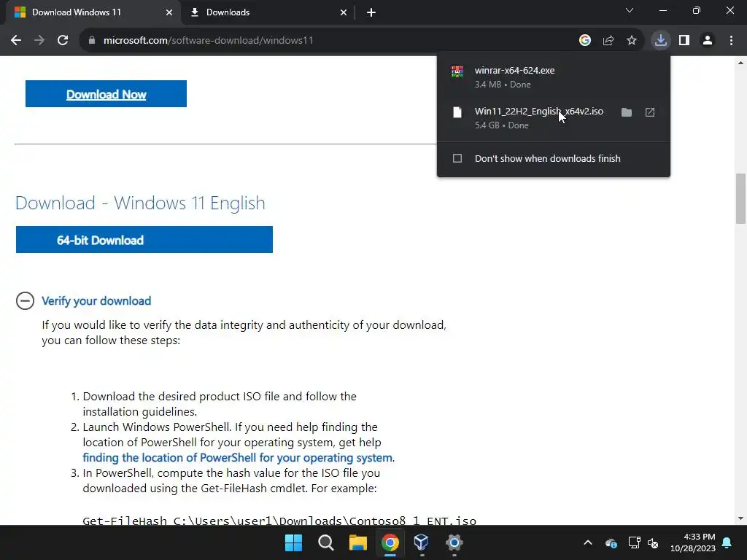Click the winrar-x64-624.exe file icon
This screenshot has width=747, height=560.
(x=457, y=71)
